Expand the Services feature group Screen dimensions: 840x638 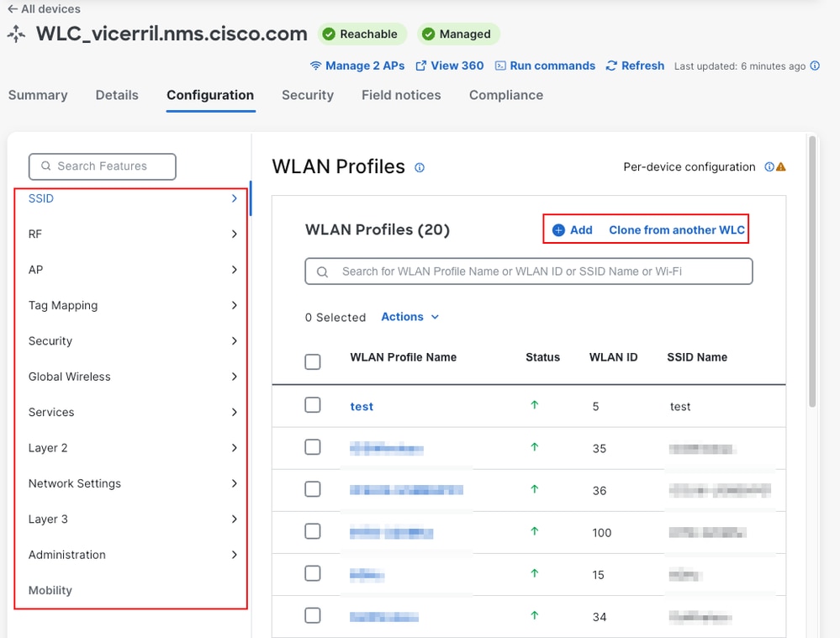coord(132,412)
